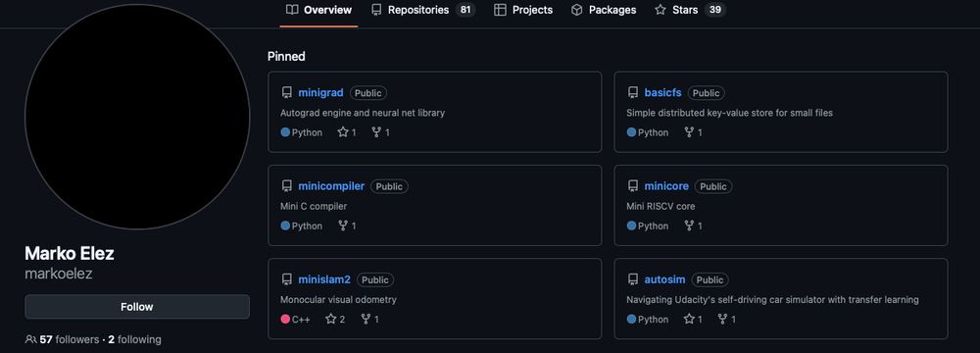Click the 81 repositories counter badge
980x353 pixels.
tap(465, 10)
